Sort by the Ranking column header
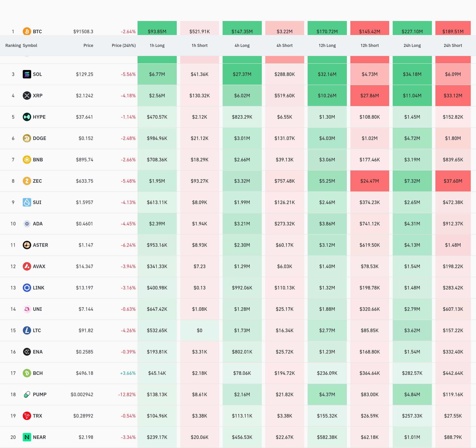Viewport: 476px width, 448px height. click(13, 45)
